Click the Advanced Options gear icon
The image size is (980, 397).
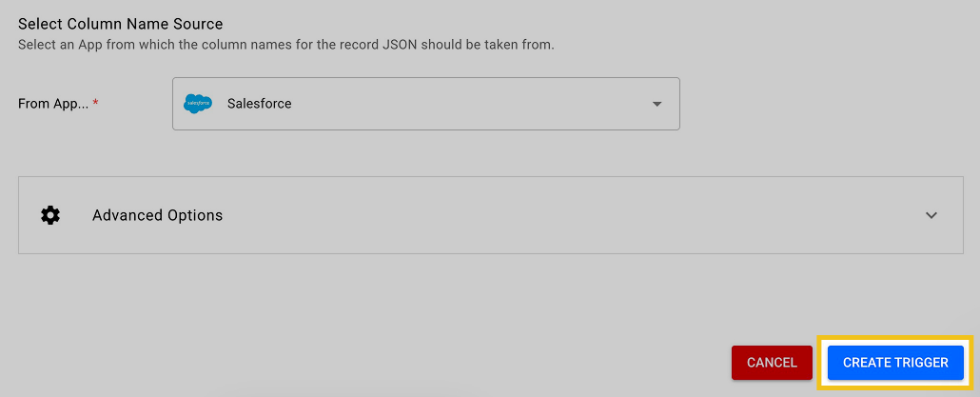click(x=50, y=215)
